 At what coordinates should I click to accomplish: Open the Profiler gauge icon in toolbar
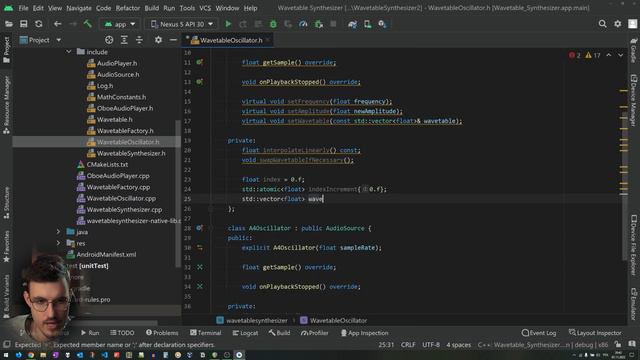303,24
